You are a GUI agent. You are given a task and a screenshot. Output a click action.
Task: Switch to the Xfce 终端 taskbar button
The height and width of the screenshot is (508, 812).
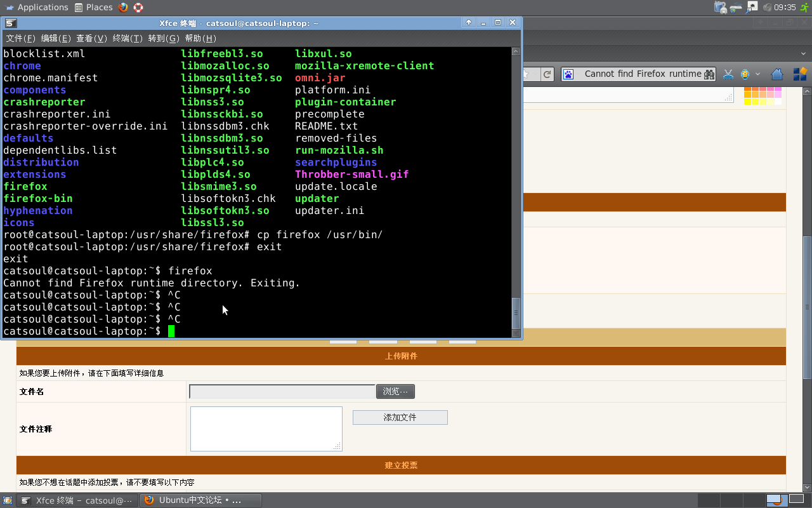click(x=77, y=500)
